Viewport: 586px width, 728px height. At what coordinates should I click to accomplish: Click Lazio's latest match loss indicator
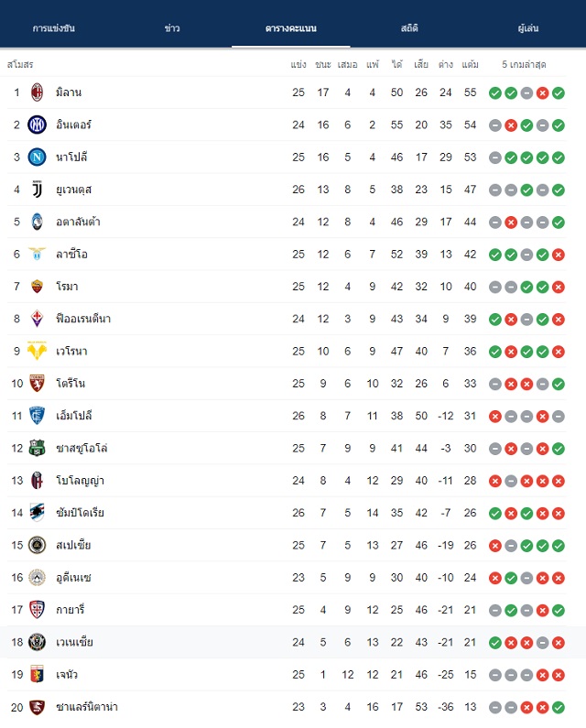[559, 255]
